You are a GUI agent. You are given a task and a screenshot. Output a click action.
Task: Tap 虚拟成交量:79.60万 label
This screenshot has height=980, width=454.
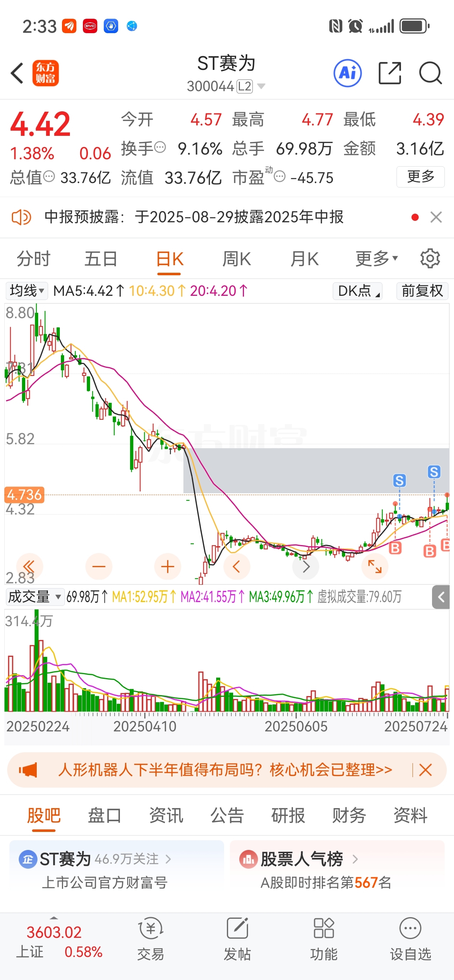point(359,597)
